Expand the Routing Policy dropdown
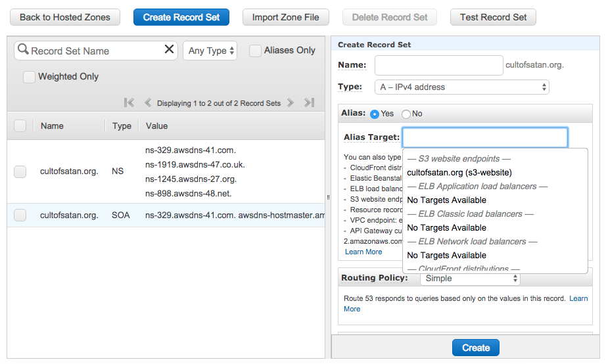 pos(469,279)
